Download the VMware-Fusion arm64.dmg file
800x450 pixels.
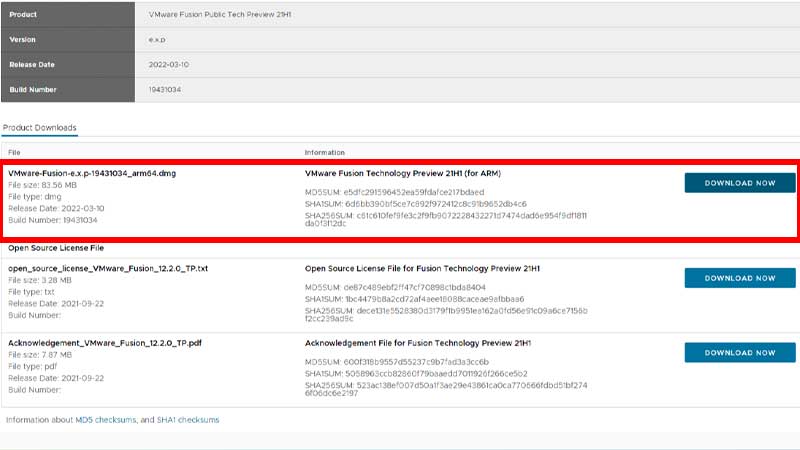pos(740,183)
